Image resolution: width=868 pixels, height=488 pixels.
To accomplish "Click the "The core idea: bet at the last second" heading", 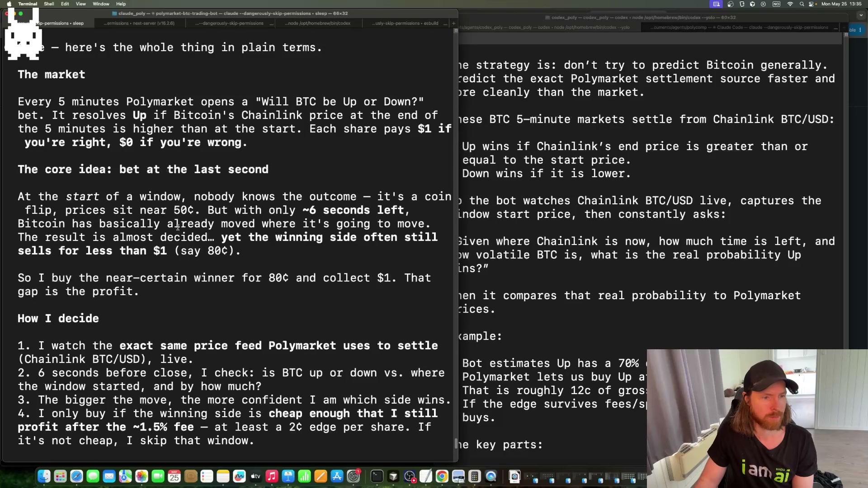I will 143,169.
